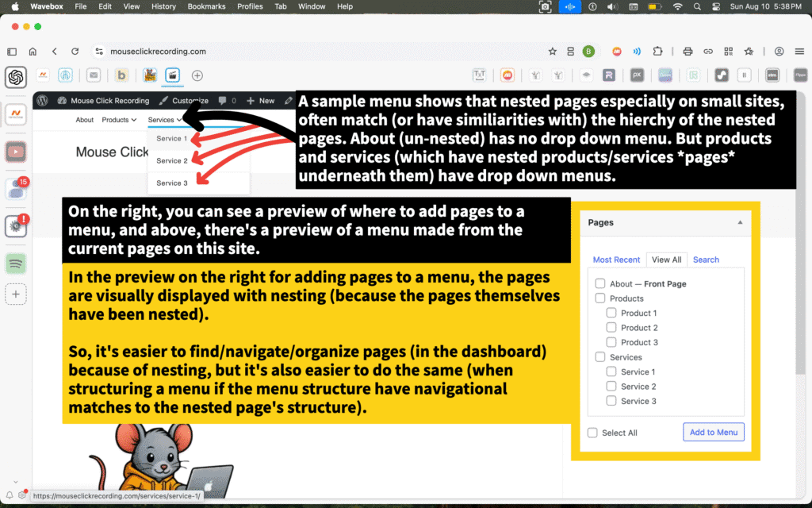Viewport: 812px width, 508px height.
Task: Open the Bookmarks menu in menu bar
Action: pos(206,6)
